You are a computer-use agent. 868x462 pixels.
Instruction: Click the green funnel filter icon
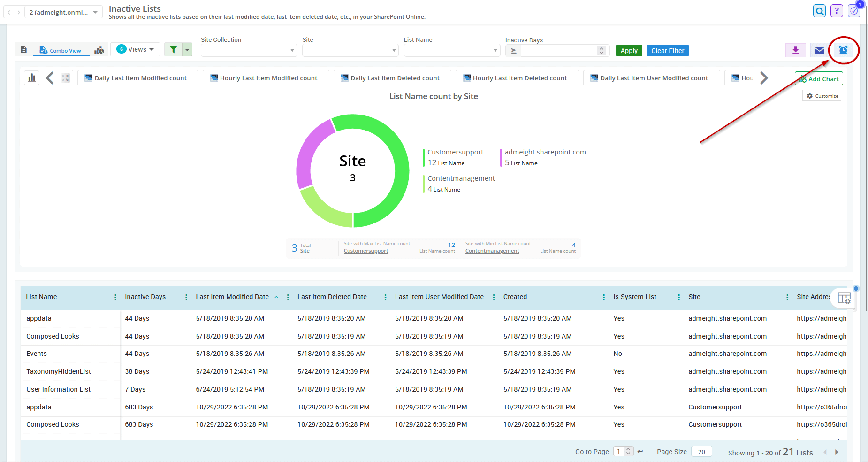click(173, 50)
